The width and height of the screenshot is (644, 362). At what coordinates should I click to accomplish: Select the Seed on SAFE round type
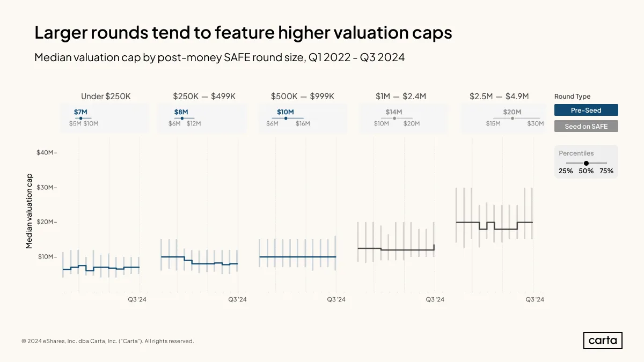click(586, 127)
